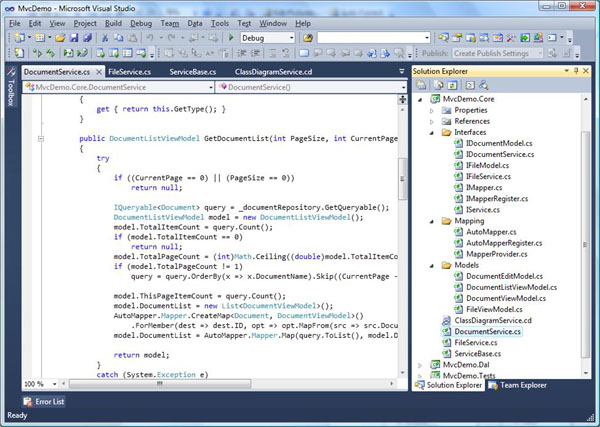Viewport: 600px width, 427px height.
Task: Click the Increase Indent icon
Action: (x=255, y=53)
